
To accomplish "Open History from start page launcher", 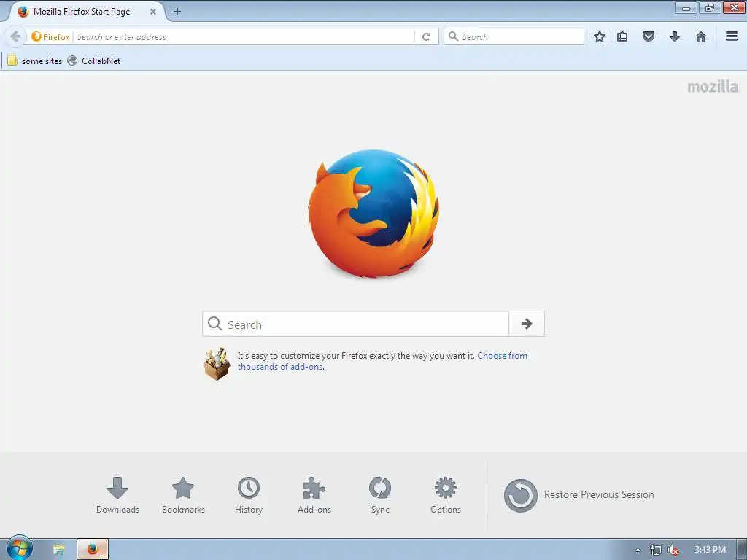I will [249, 495].
